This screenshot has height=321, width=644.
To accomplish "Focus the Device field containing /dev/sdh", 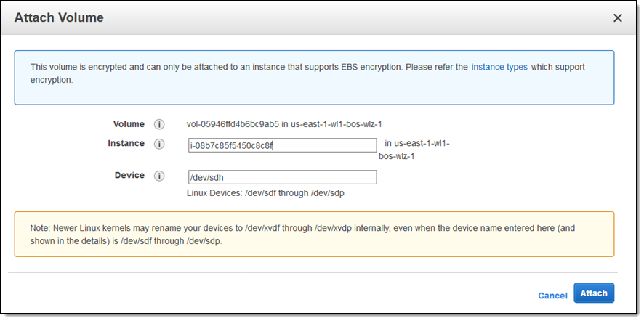I will 282,177.
